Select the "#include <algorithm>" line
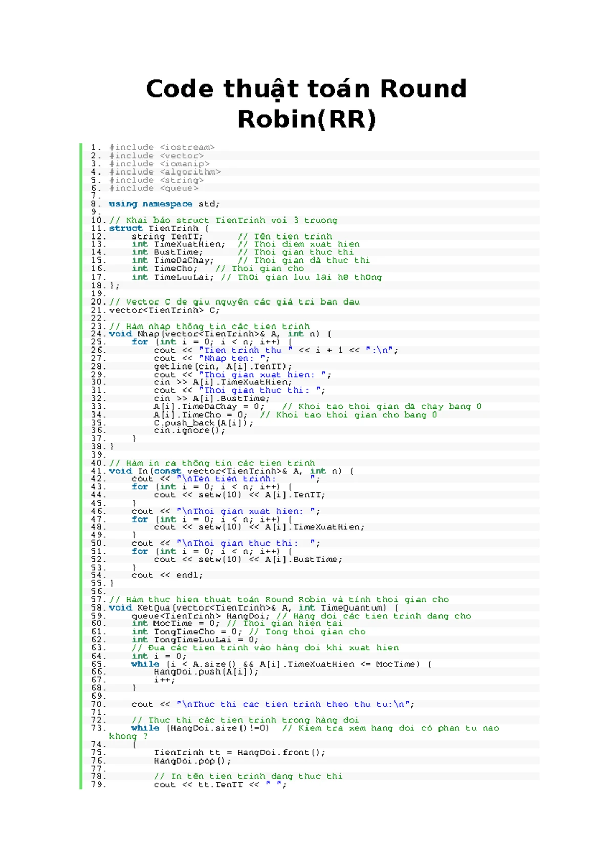This screenshot has width=614, height=868. pyautogui.click(x=165, y=172)
